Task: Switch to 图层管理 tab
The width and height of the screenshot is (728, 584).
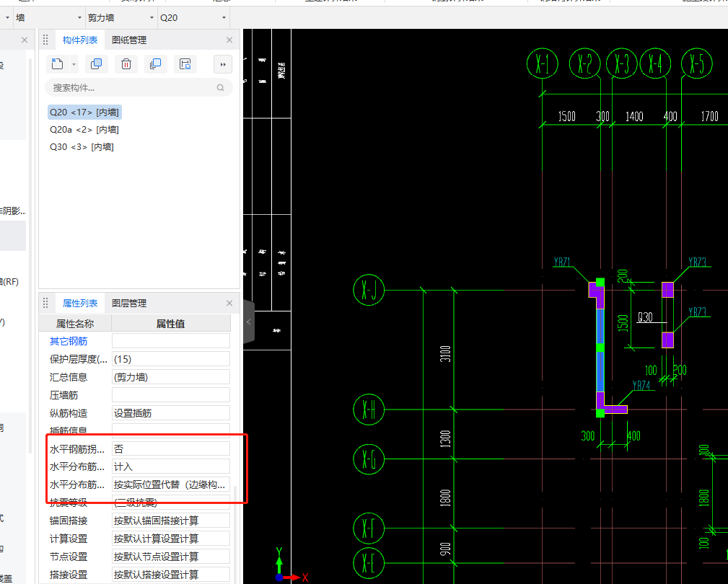Action: [129, 304]
